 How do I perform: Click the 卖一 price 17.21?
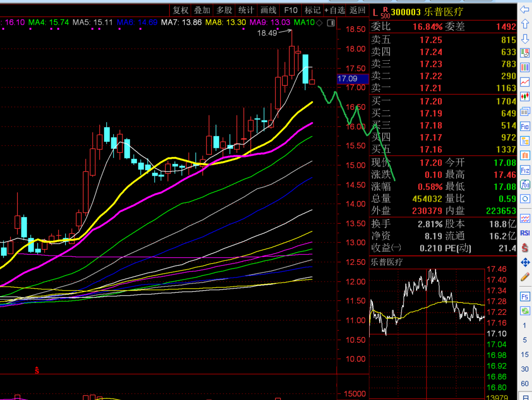tap(431, 89)
